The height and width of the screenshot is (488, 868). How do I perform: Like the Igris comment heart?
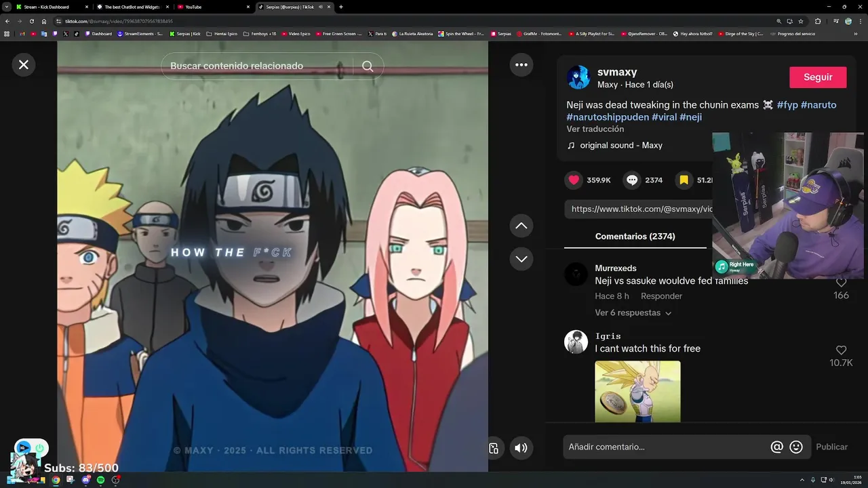pos(841,350)
